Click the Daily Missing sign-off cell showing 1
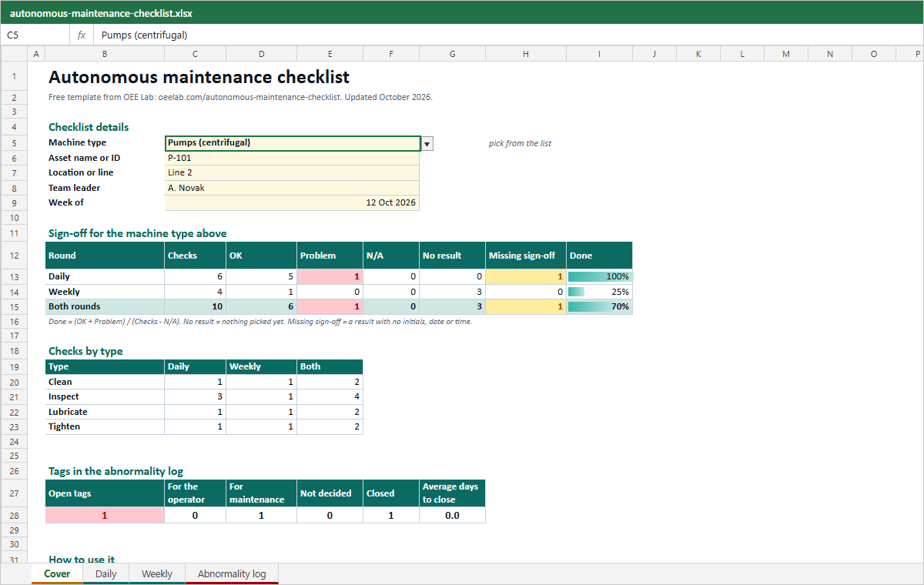 (x=526, y=276)
